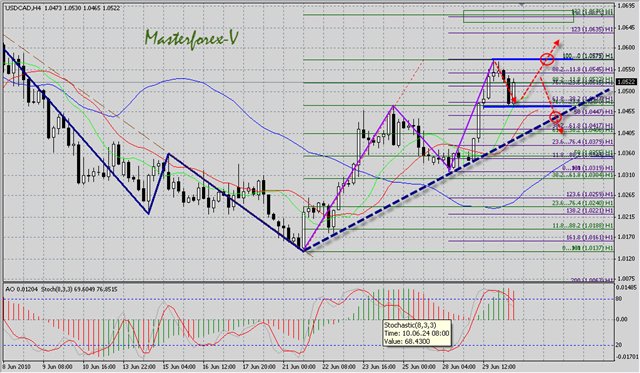Select the upward red dashed arrow head
This screenshot has width=640, height=373.
coord(557,42)
